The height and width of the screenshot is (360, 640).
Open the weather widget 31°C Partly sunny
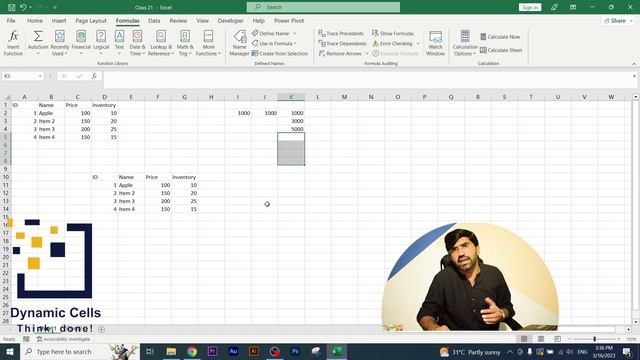tap(469, 351)
